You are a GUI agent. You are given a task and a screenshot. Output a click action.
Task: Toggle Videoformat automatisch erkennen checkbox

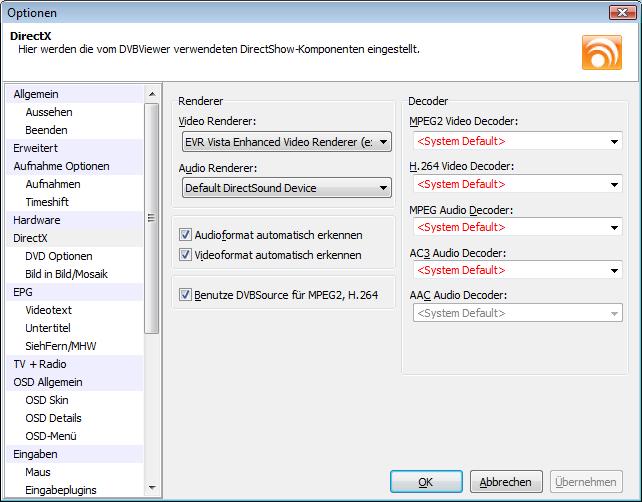pyautogui.click(x=185, y=255)
